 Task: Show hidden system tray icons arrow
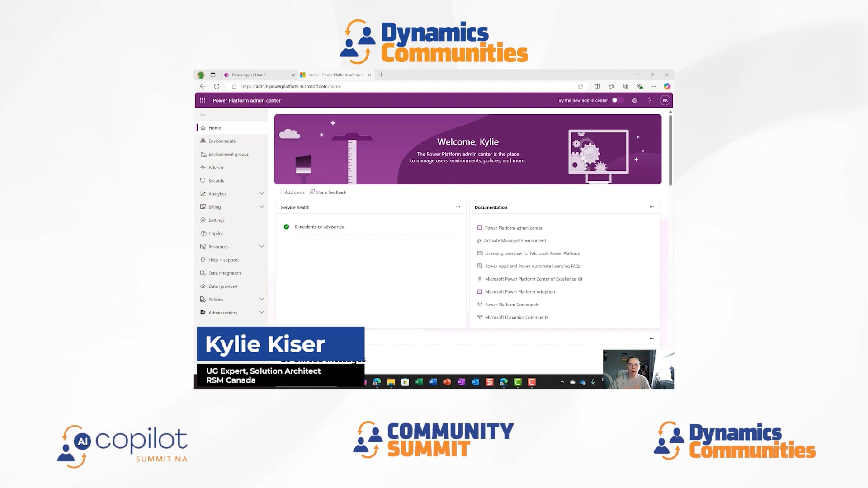[x=562, y=382]
